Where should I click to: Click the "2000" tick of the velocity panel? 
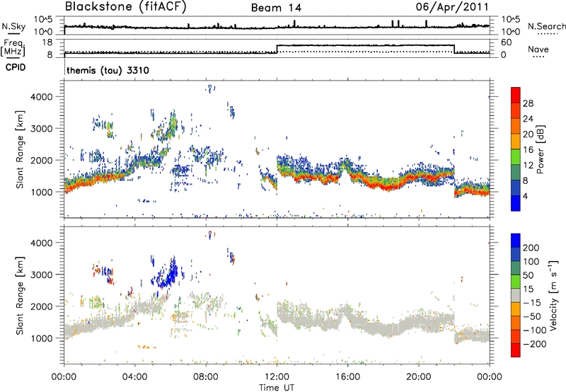point(41,306)
